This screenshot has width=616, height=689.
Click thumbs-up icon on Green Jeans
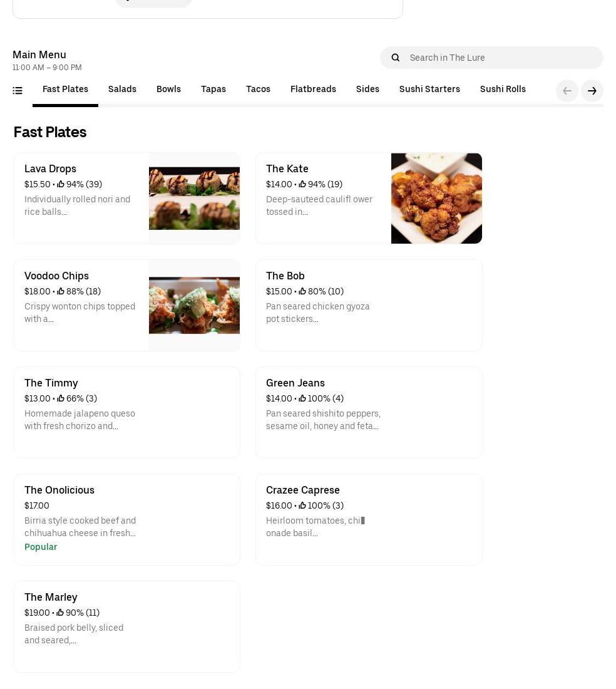click(302, 399)
